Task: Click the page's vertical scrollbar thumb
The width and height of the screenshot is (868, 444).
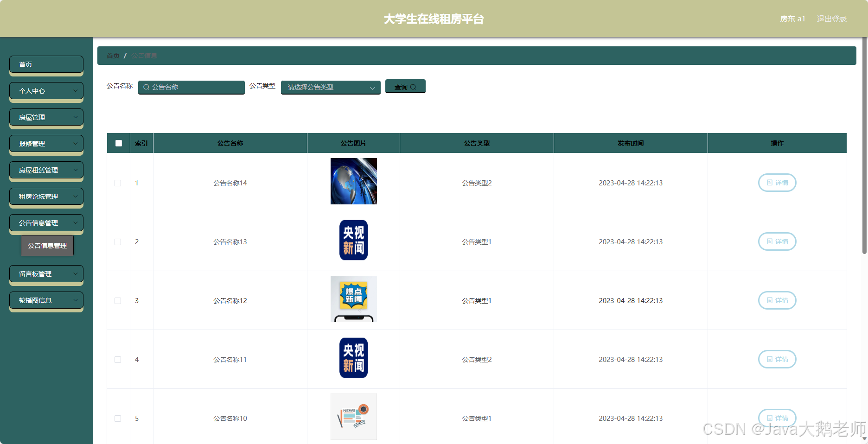Action: pyautogui.click(x=864, y=146)
